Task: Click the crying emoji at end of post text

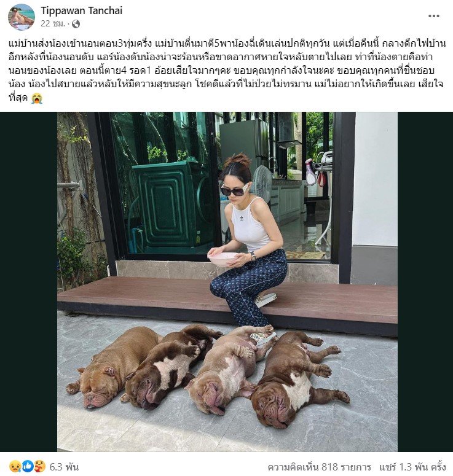Action: pyautogui.click(x=37, y=98)
